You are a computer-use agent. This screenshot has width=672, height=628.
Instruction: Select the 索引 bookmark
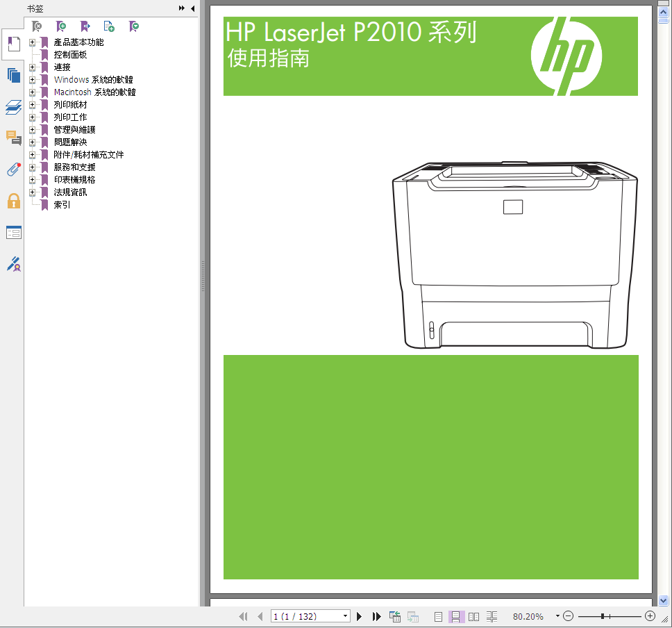[x=62, y=205]
